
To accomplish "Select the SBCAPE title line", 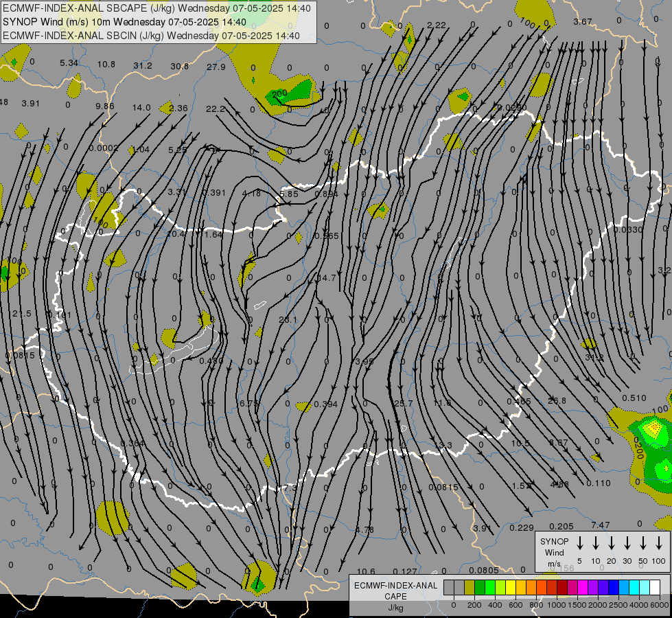I will (157, 8).
